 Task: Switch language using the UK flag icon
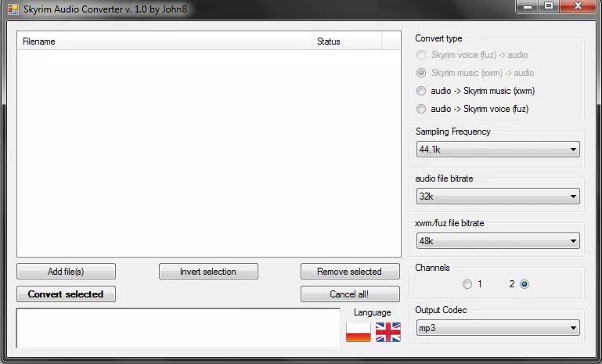388,332
